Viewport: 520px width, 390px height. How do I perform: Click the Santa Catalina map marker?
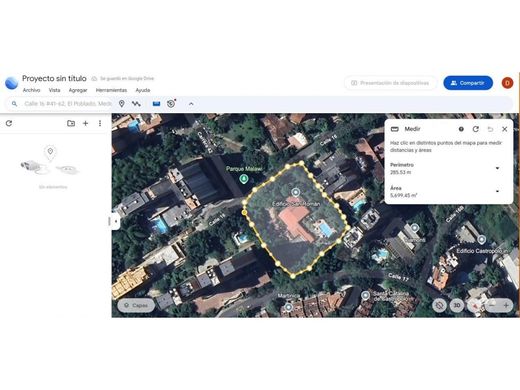coord(366,295)
